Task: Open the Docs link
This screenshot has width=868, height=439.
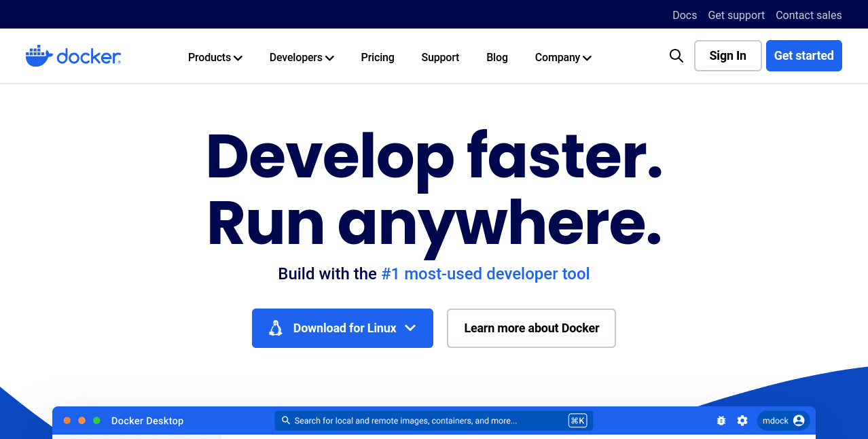Action: pos(685,15)
